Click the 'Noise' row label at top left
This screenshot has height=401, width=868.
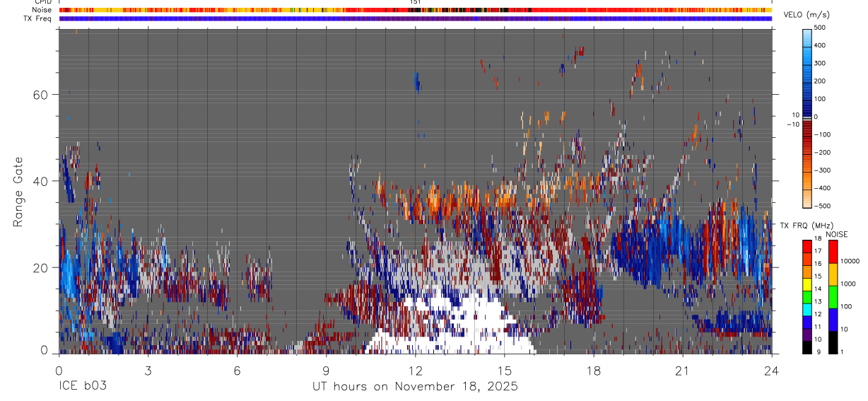pyautogui.click(x=42, y=10)
